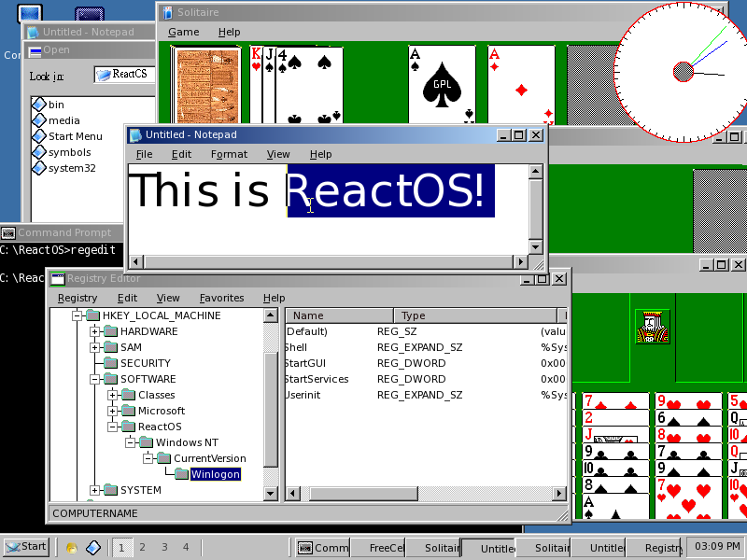Screen dimensions: 747x560
Task: Open the Favorites menu in Registry Editor
Action: [x=221, y=298]
